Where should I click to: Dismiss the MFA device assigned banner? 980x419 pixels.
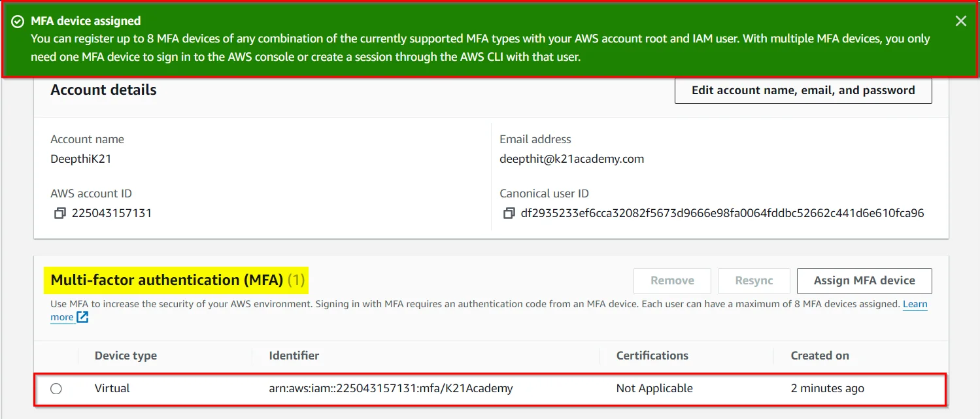pos(960,21)
